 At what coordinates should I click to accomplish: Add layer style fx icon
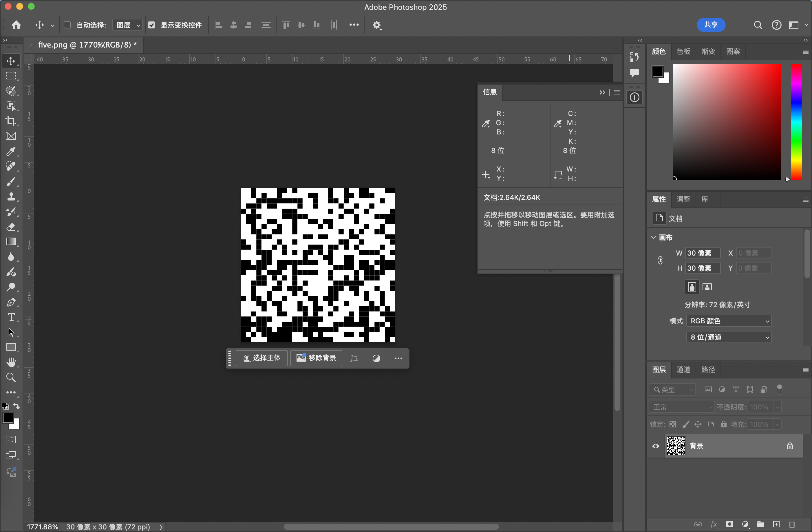[714, 524]
